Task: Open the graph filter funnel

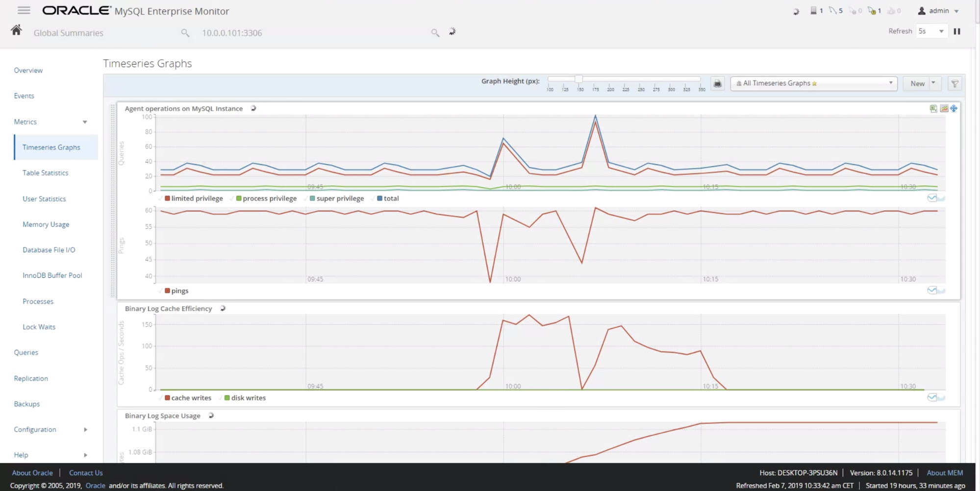Action: [x=955, y=84]
